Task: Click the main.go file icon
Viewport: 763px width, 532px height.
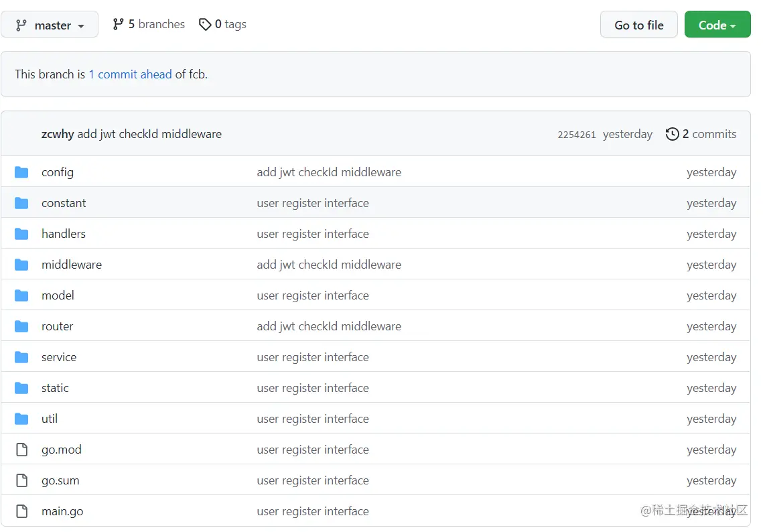Action: (21, 511)
